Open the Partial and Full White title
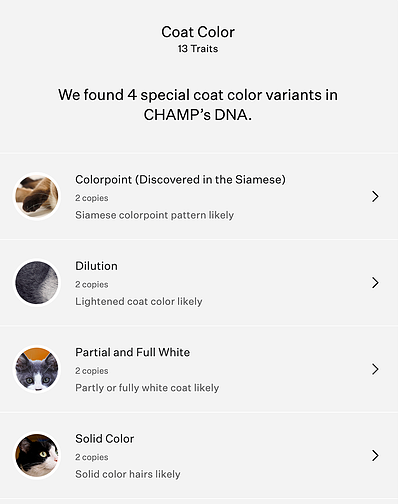The height and width of the screenshot is (504, 399). (133, 352)
